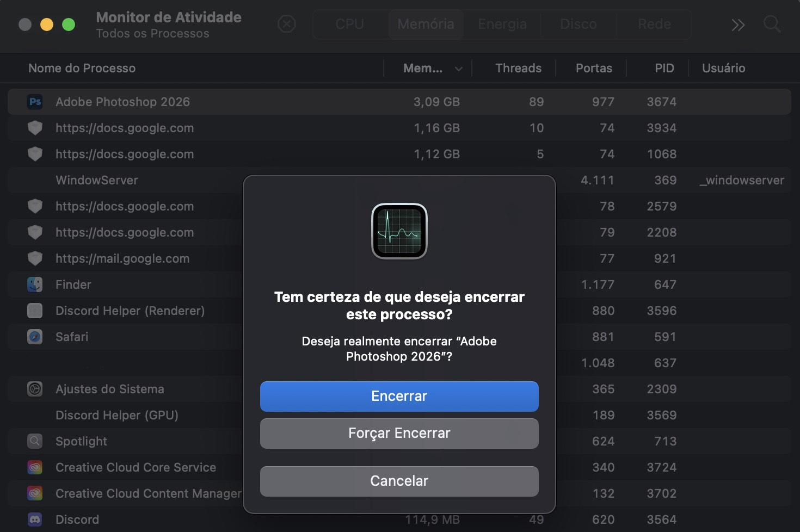The width and height of the screenshot is (800, 532).
Task: Click the Cancelar button
Action: (x=399, y=481)
